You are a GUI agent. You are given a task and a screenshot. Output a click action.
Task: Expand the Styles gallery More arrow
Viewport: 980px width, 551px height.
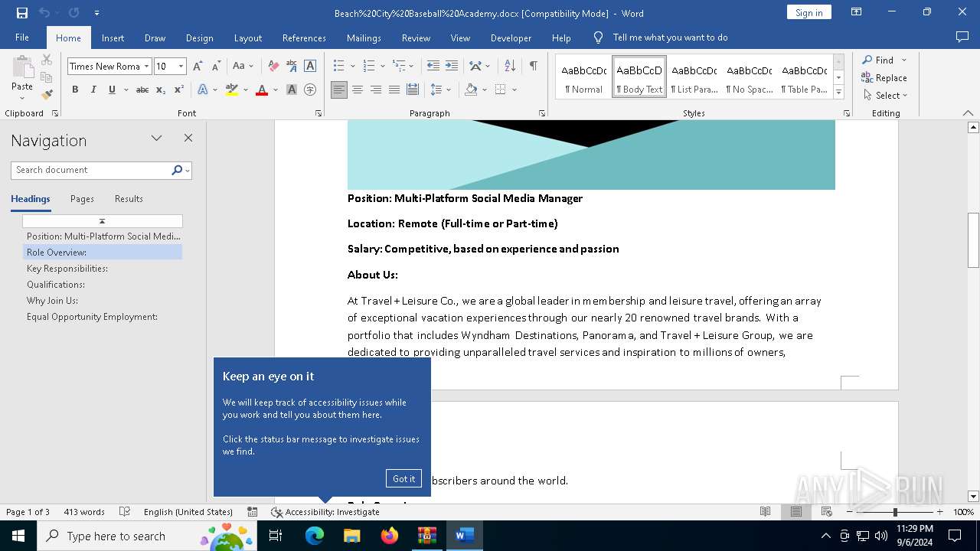coord(838,93)
